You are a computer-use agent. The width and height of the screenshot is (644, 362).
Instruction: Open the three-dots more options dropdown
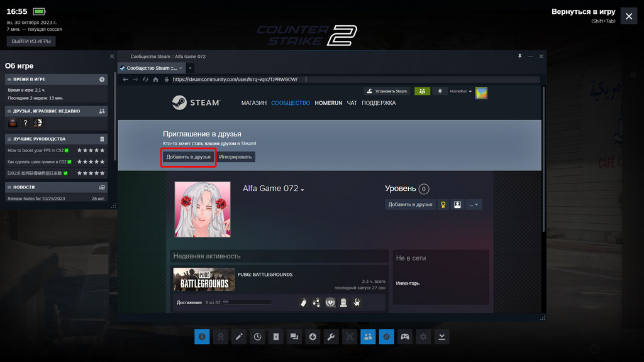click(474, 205)
